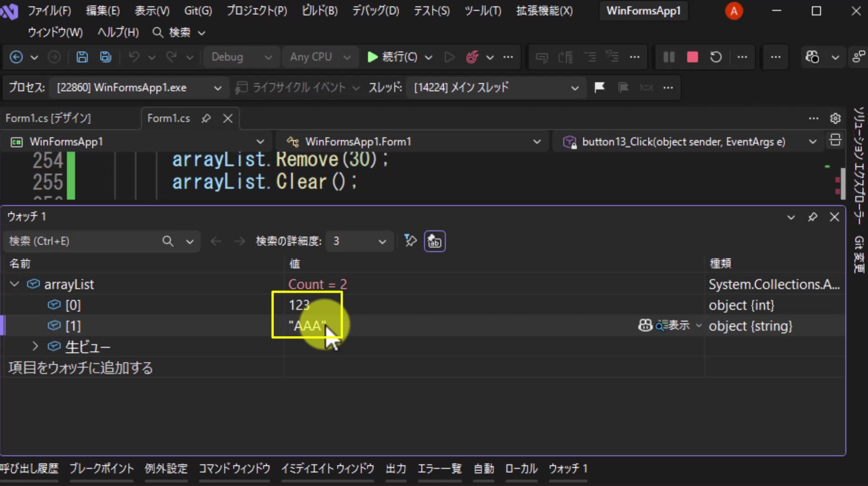Click the Save All icon
Viewport: 868px width, 486px height.
[106, 57]
